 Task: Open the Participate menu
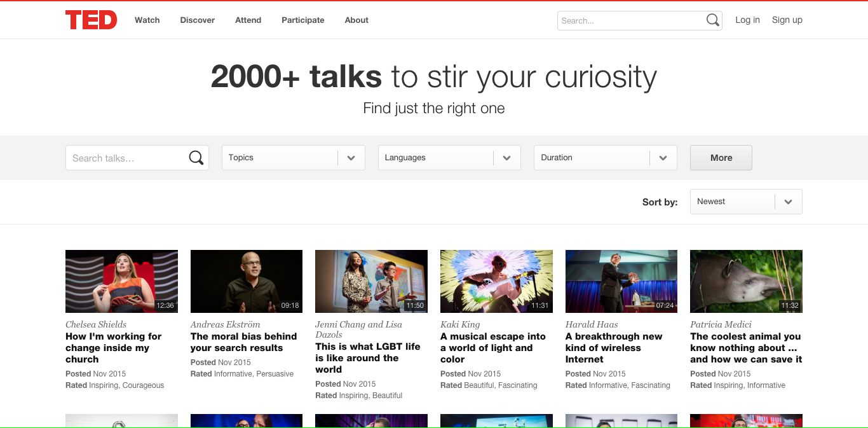(303, 20)
